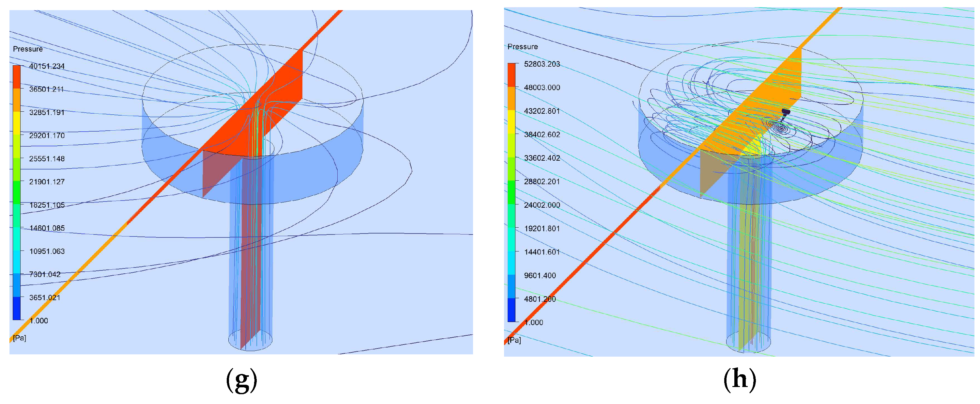Click the green segment of right pressure colorbar
The image size is (980, 404).
coord(511,192)
